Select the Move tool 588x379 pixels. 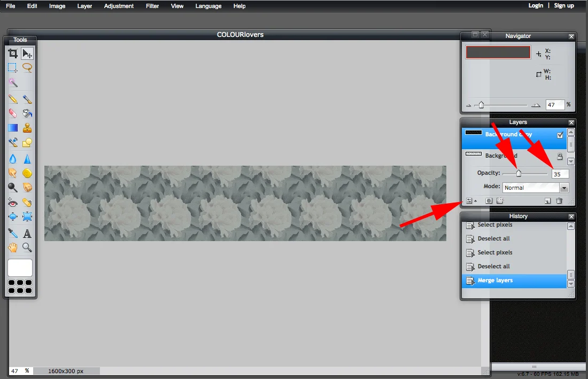click(27, 53)
